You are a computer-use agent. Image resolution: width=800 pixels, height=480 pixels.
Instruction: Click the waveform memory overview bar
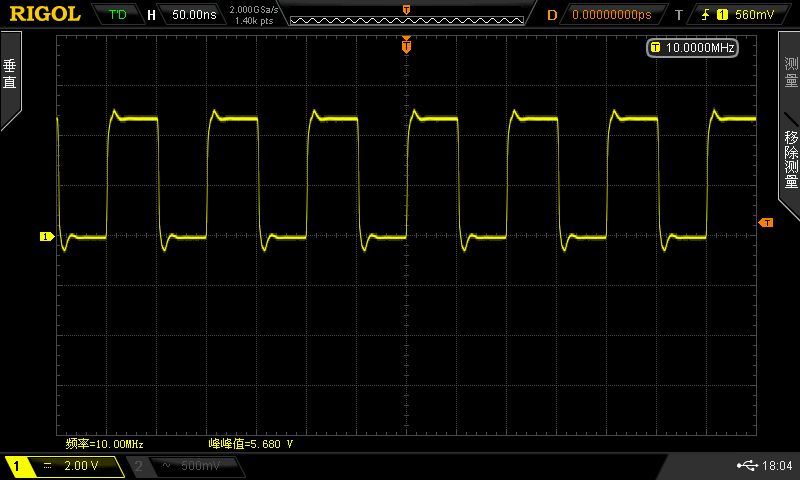407,20
